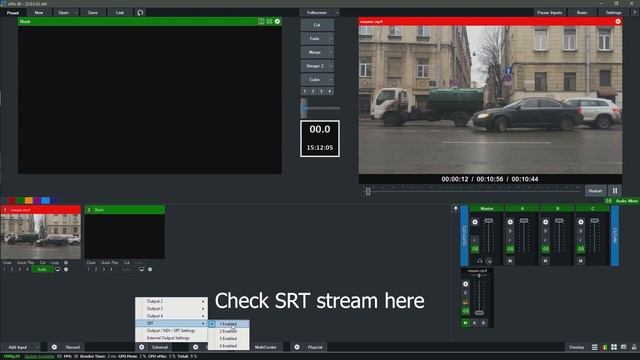
Task: Click headphones icon on Master channel
Action: (480, 260)
